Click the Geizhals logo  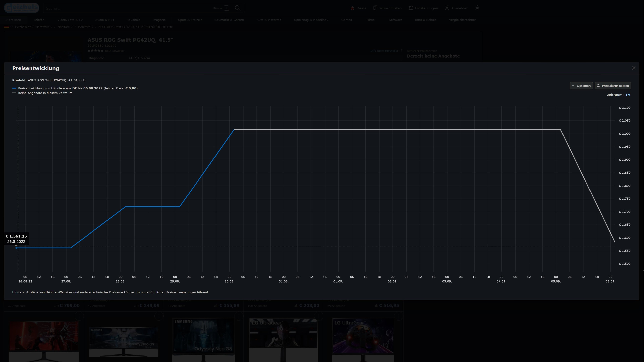[x=21, y=8]
